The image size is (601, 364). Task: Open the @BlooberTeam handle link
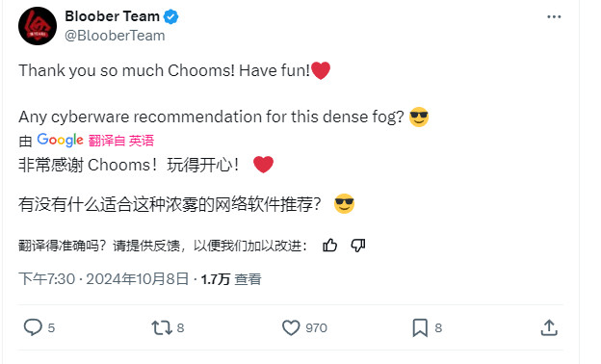tap(115, 36)
